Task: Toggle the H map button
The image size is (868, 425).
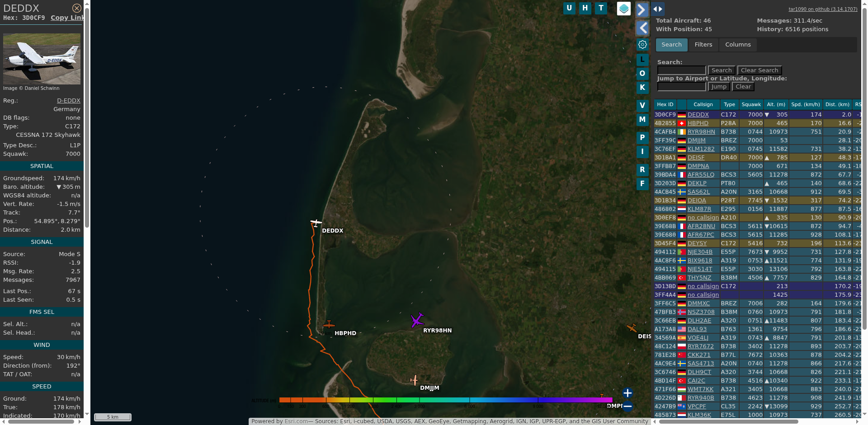Action: tap(585, 8)
